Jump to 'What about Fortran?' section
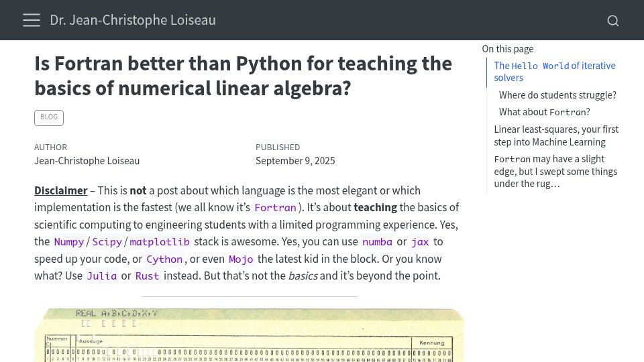644x362 pixels. (x=544, y=112)
